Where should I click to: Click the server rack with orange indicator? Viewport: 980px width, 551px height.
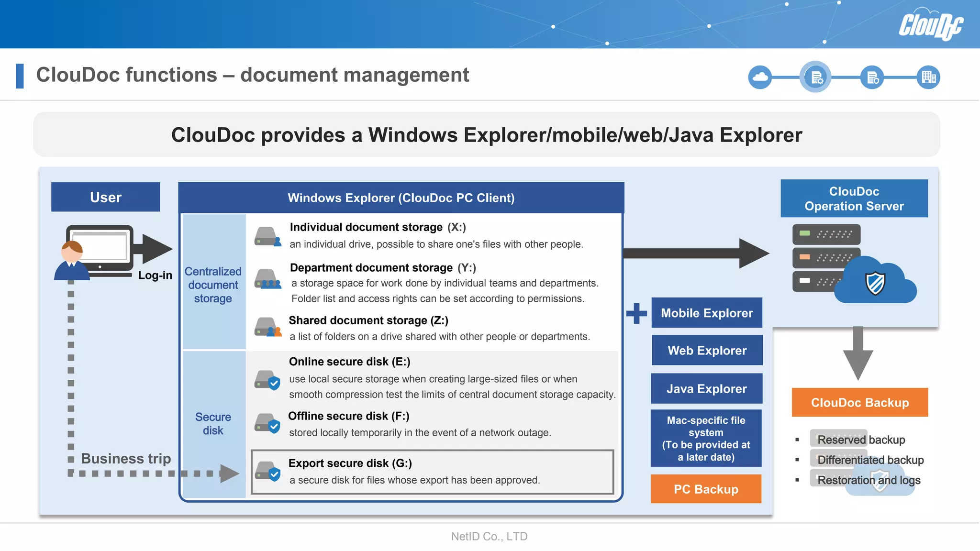[x=826, y=257]
